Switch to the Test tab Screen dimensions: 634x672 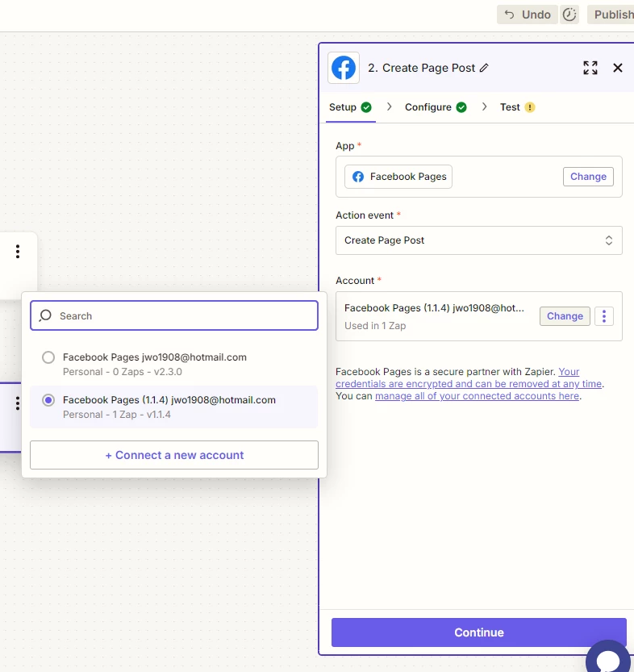click(x=517, y=107)
